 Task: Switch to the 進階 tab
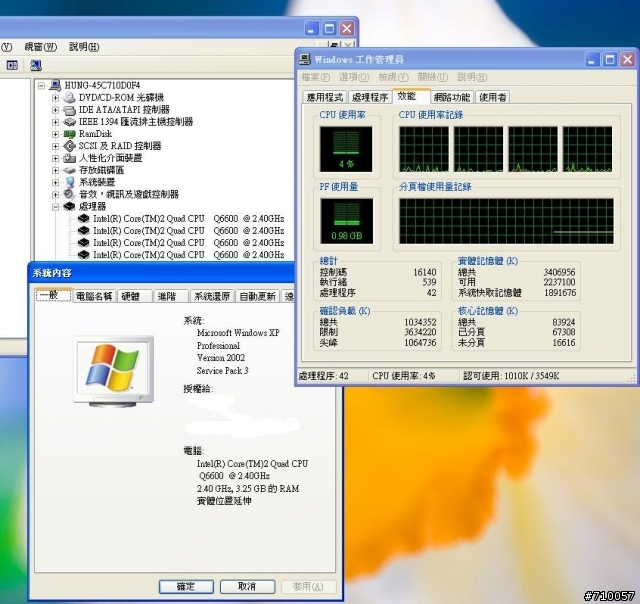(x=171, y=296)
